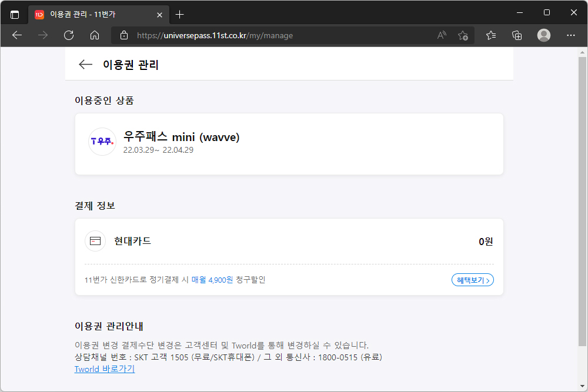This screenshot has width=588, height=392.
Task: Click the 이용권 관리안내 heading
Action: (109, 326)
